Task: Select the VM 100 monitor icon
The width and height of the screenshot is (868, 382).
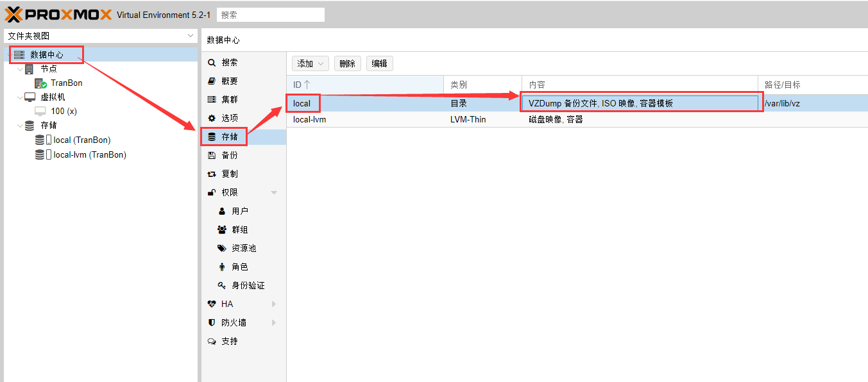Action: click(x=40, y=112)
